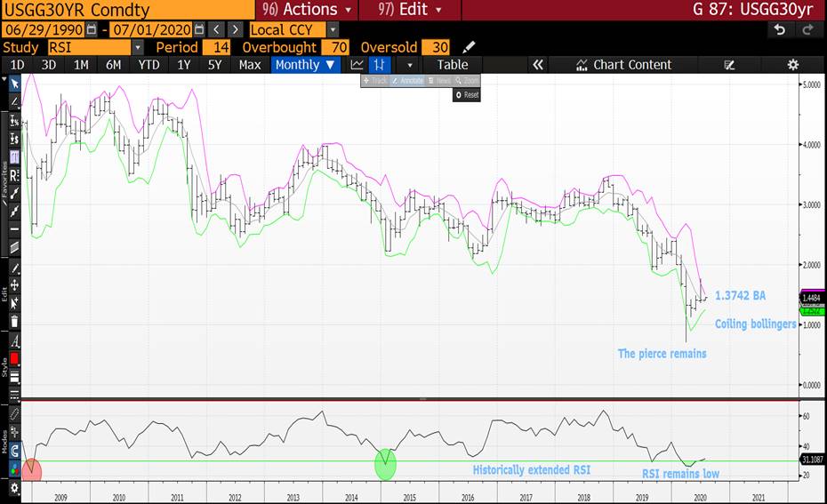Collapse panel with double chevron
Screen dimensions: 827x504
point(537,65)
